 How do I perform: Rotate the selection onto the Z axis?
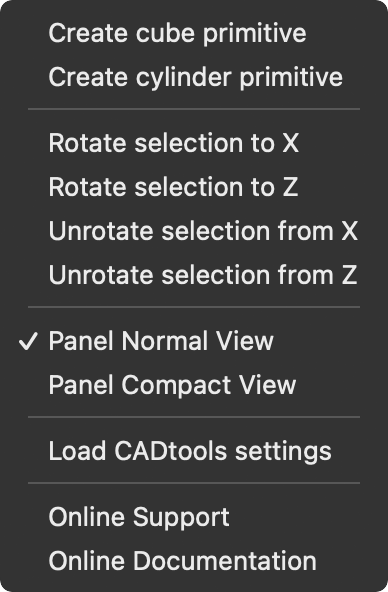coord(194,187)
